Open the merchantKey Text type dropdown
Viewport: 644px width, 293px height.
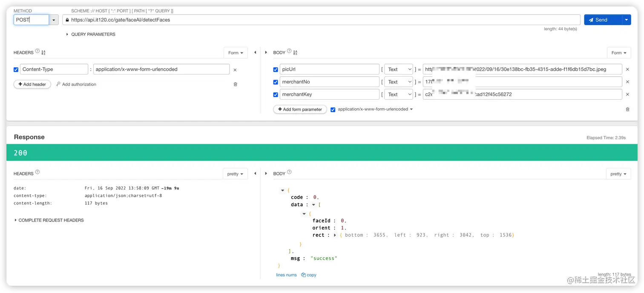pyautogui.click(x=399, y=94)
